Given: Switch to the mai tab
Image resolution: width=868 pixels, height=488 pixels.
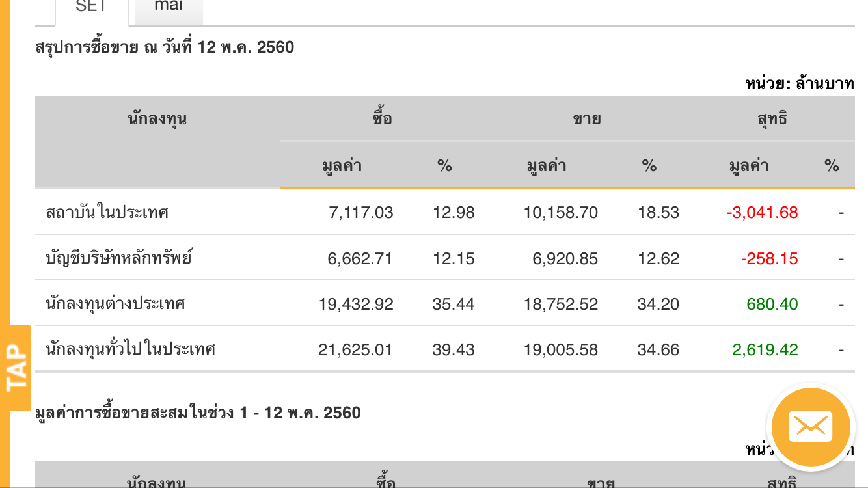Looking at the screenshot, I should [x=169, y=8].
